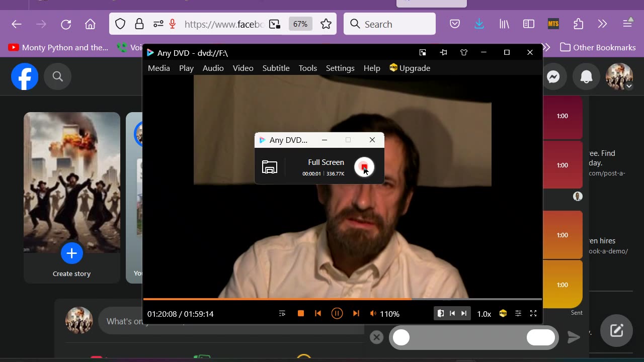Open the Firefox library icon
The width and height of the screenshot is (644, 362).
coord(504,24)
